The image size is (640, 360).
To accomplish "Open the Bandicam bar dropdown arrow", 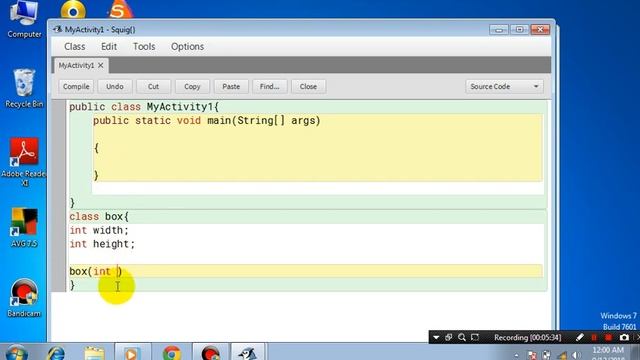I will coord(436,338).
